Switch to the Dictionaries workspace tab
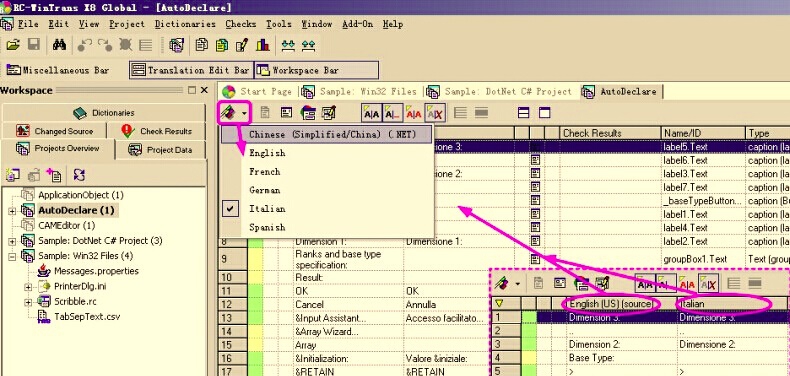The image size is (790, 376). [104, 112]
